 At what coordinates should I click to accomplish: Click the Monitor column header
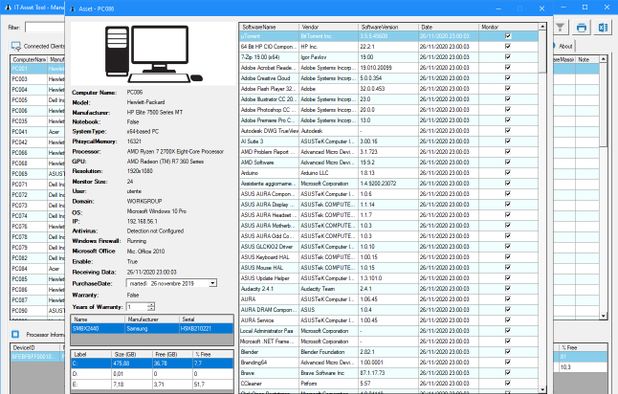(508, 27)
